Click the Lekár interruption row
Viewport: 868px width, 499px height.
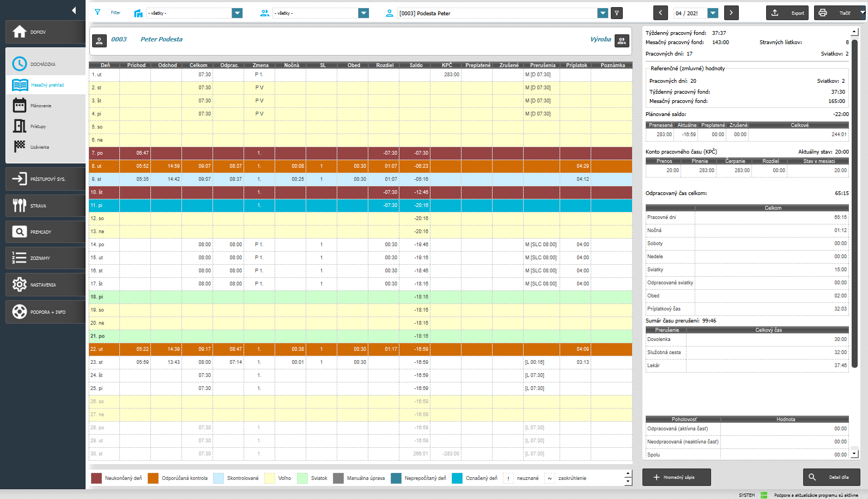tap(747, 366)
